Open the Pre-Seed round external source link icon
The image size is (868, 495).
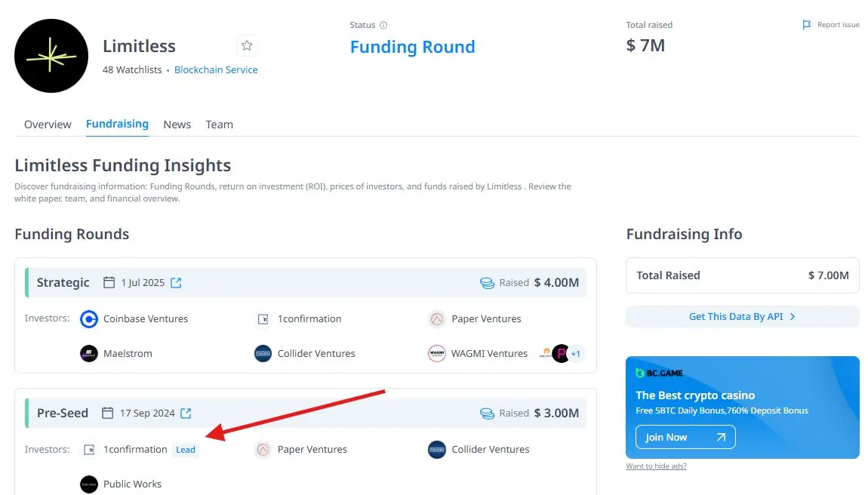[x=186, y=414]
